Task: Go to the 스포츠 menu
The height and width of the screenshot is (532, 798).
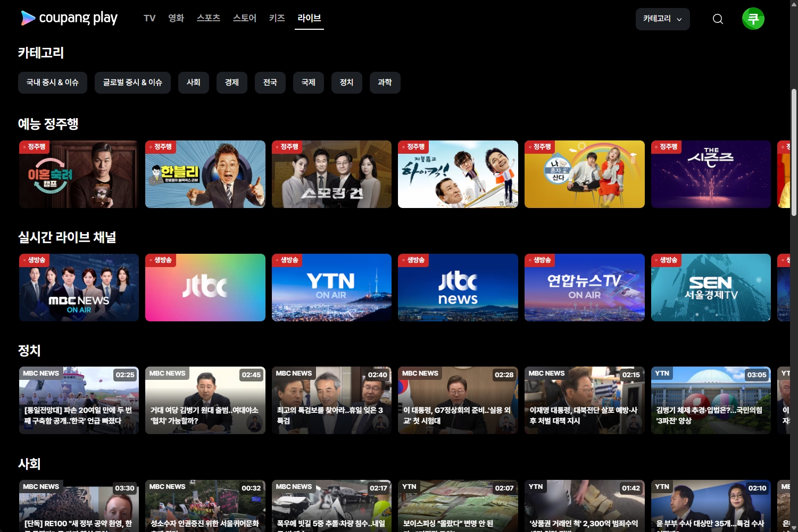Action: (209, 18)
